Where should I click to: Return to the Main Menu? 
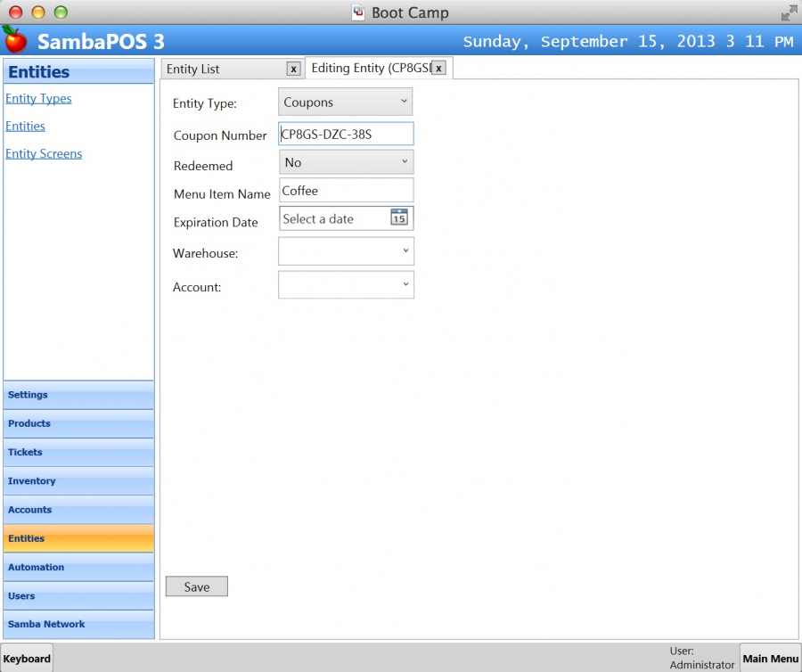pos(770,659)
